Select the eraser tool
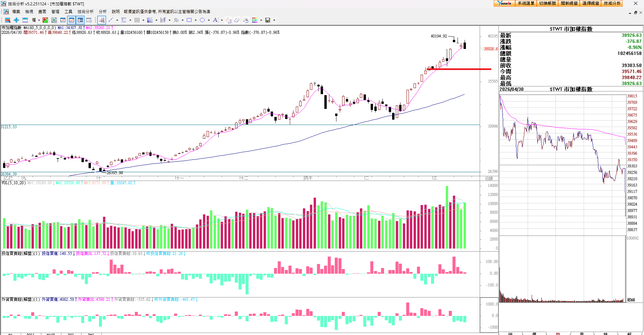 [237, 20]
